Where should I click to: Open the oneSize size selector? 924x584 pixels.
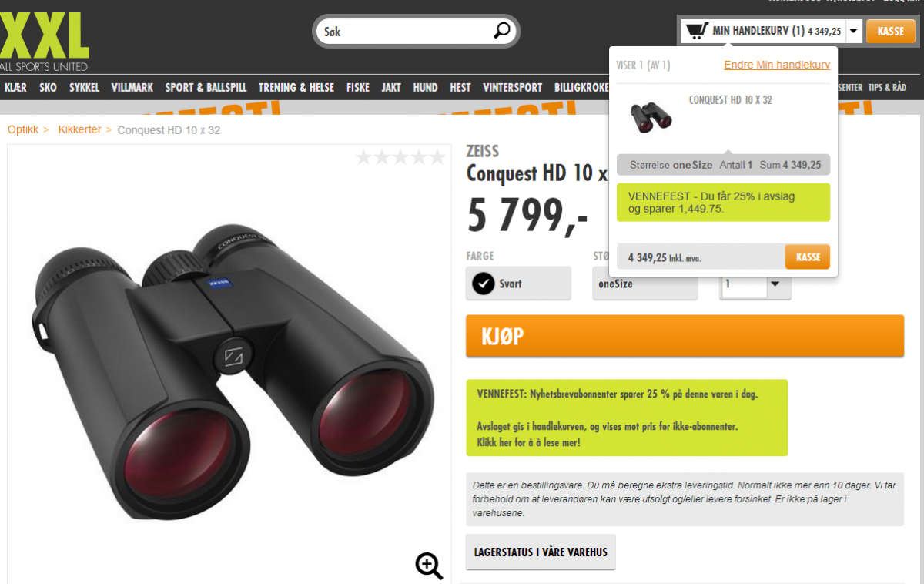(x=644, y=284)
